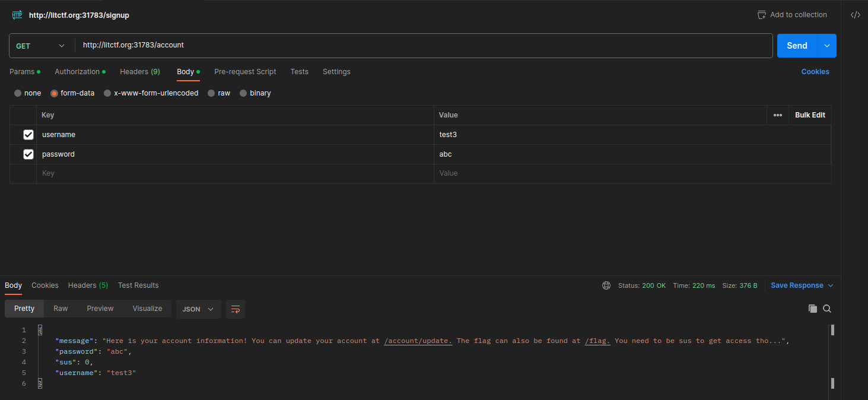Click the network globe icon near Status
The height and width of the screenshot is (400, 868).
click(606, 285)
